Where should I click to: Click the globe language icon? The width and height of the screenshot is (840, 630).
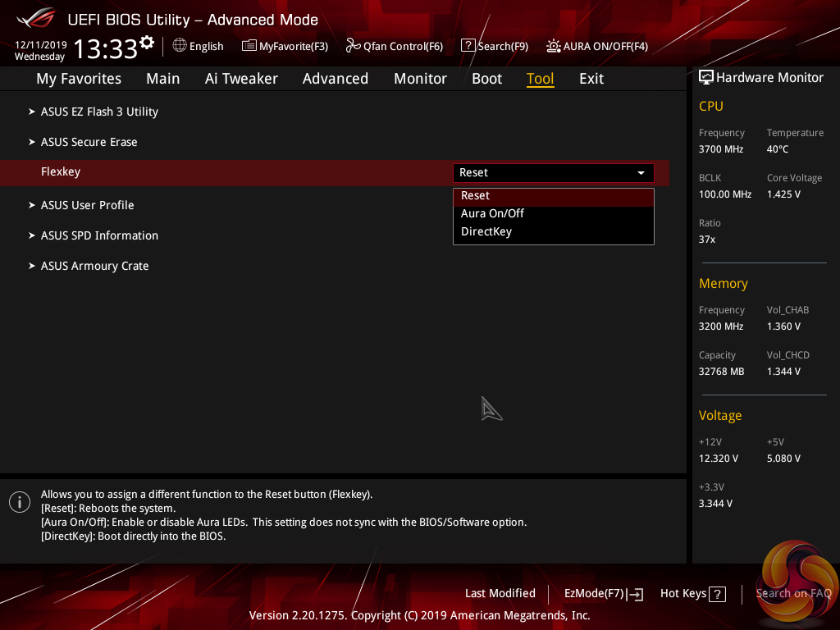tap(180, 46)
